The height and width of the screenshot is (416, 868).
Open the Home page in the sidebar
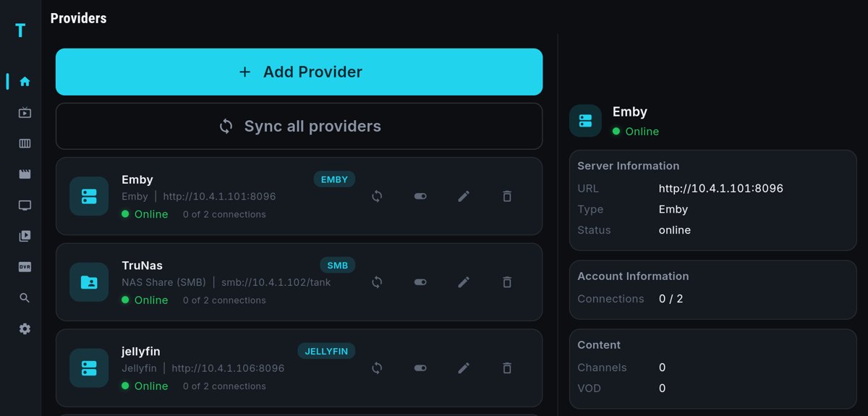pyautogui.click(x=25, y=82)
